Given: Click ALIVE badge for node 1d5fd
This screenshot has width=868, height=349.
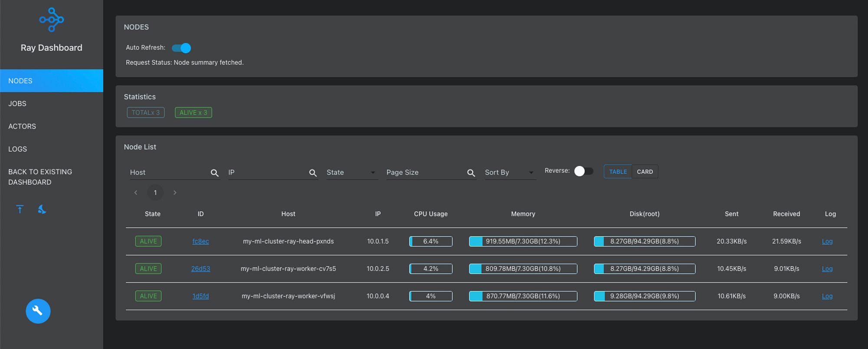Looking at the screenshot, I should coord(148,296).
